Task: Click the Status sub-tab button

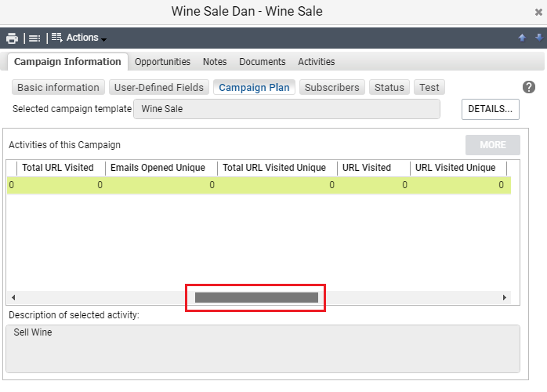Action: pyautogui.click(x=389, y=87)
